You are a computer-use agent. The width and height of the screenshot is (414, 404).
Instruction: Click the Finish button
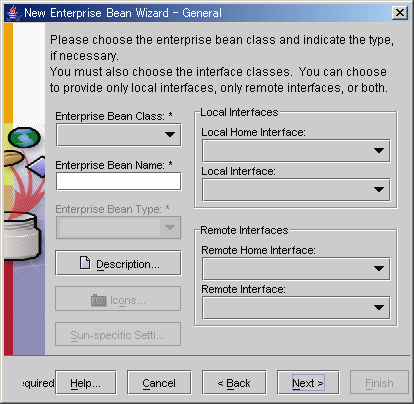(x=379, y=382)
